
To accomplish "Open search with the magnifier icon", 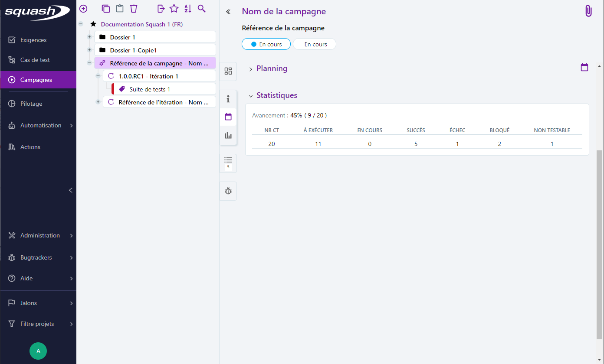I will point(201,8).
